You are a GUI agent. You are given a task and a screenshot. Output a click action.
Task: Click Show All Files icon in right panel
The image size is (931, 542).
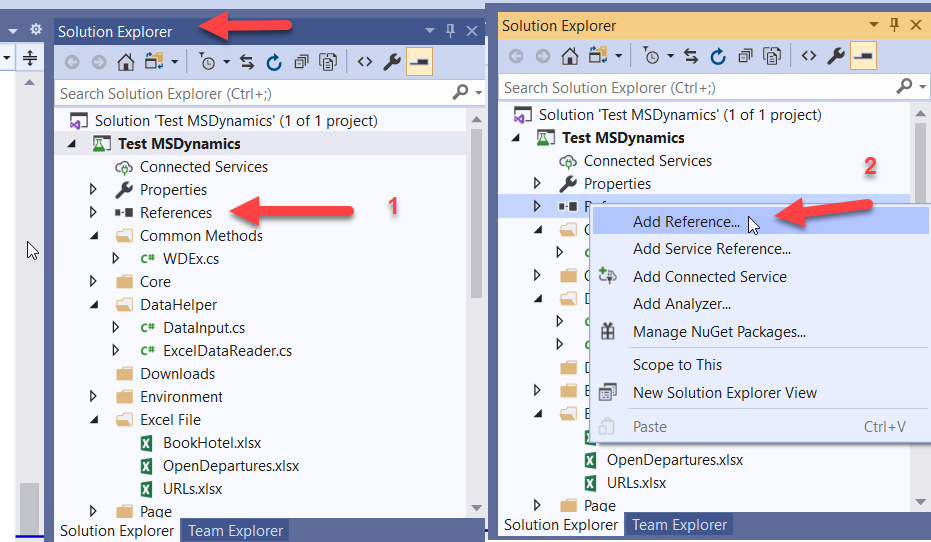point(772,56)
